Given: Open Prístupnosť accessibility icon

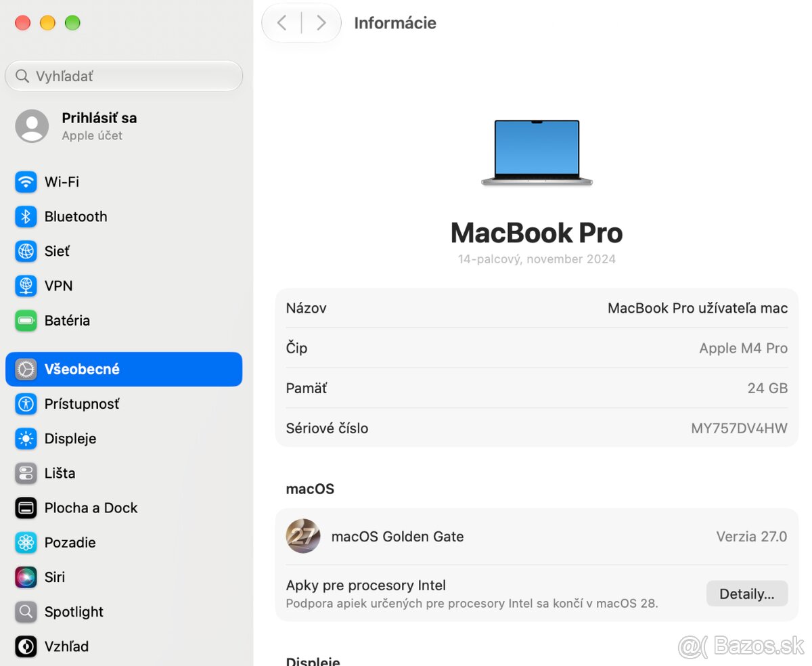Looking at the screenshot, I should (x=26, y=404).
